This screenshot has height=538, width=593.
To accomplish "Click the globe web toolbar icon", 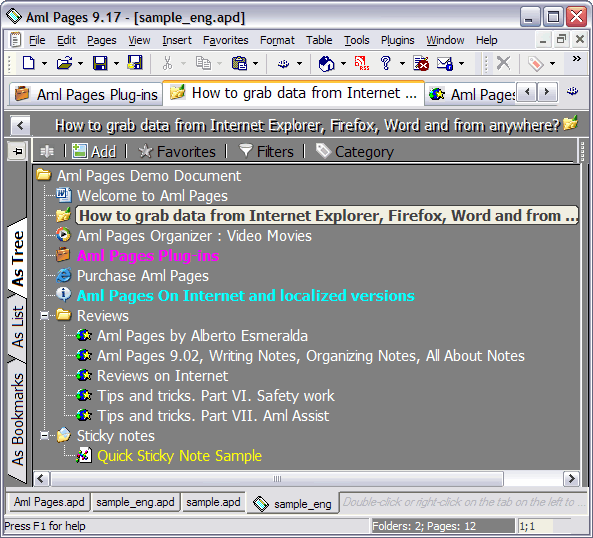I will [x=326, y=63].
